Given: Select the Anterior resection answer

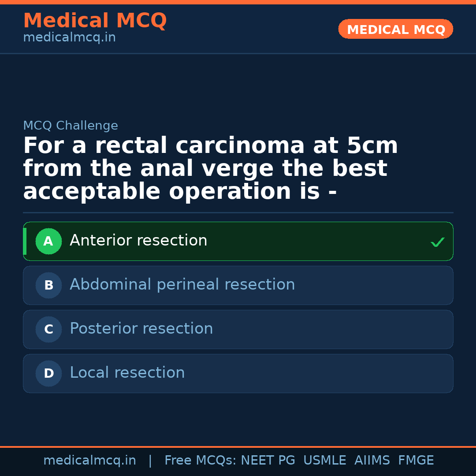Looking at the screenshot, I should click(x=238, y=241).
